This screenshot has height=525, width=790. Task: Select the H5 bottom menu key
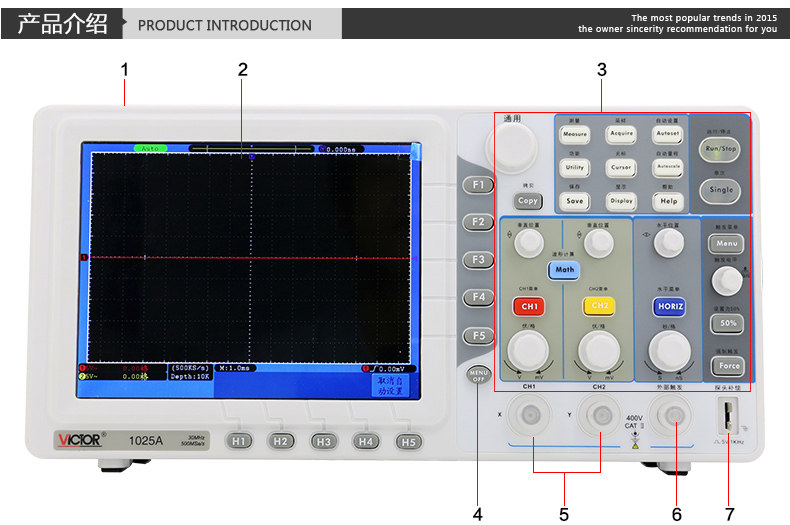(409, 442)
